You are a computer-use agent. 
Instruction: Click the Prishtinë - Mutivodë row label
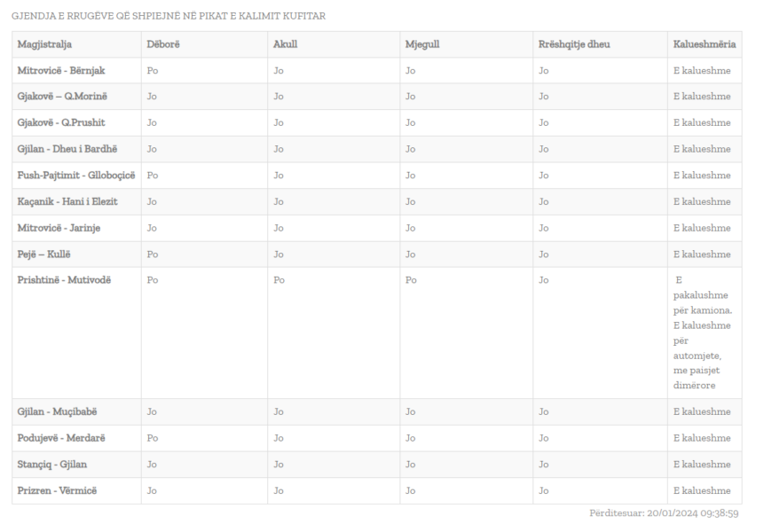click(64, 280)
